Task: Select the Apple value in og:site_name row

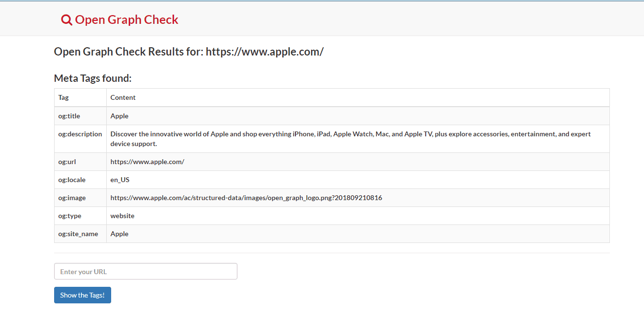Action: click(119, 234)
